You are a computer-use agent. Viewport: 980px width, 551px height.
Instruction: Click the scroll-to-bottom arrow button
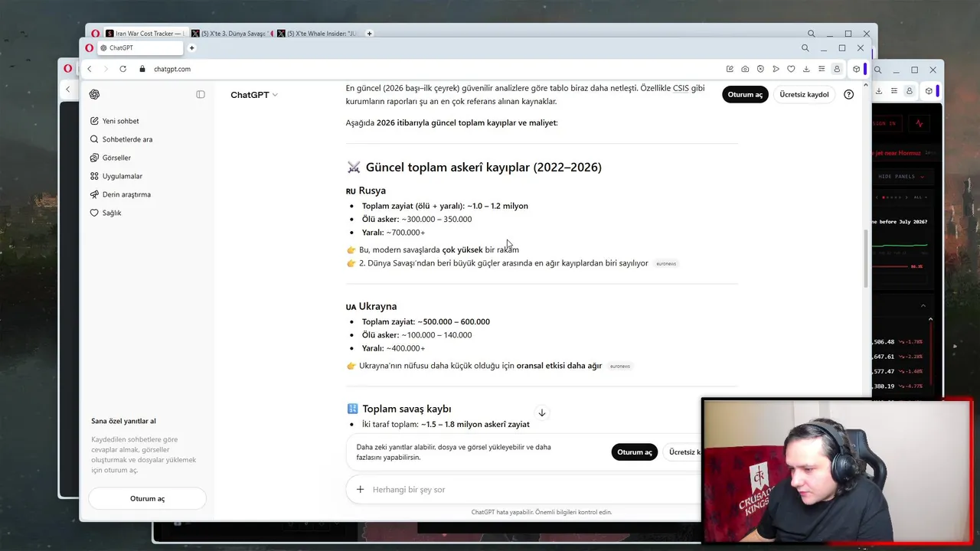click(541, 413)
